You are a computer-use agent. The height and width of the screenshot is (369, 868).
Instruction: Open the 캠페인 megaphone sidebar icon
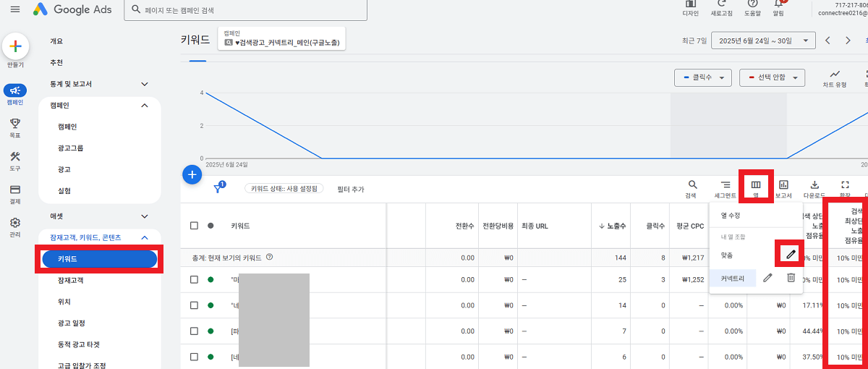click(x=15, y=90)
